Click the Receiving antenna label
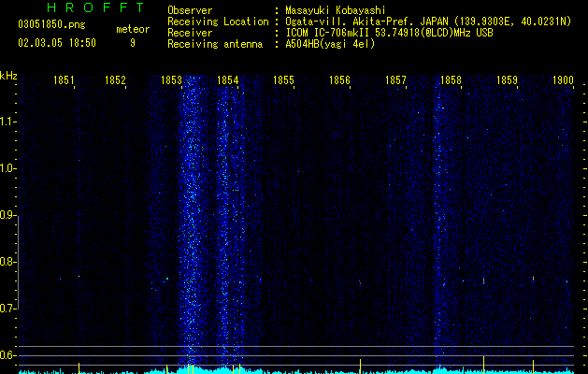588x374 pixels. 215,44
